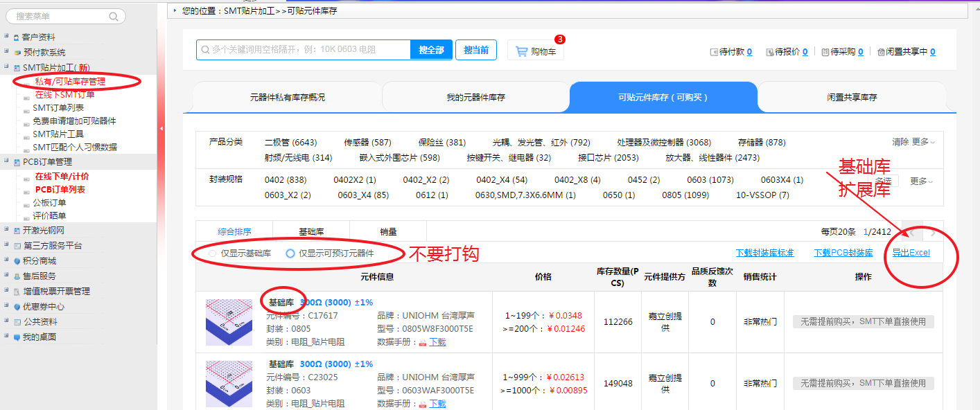Viewport: 980px width, 410px height.
Task: Expand 更多 in 封装规格 row
Action: pyautogui.click(x=922, y=181)
